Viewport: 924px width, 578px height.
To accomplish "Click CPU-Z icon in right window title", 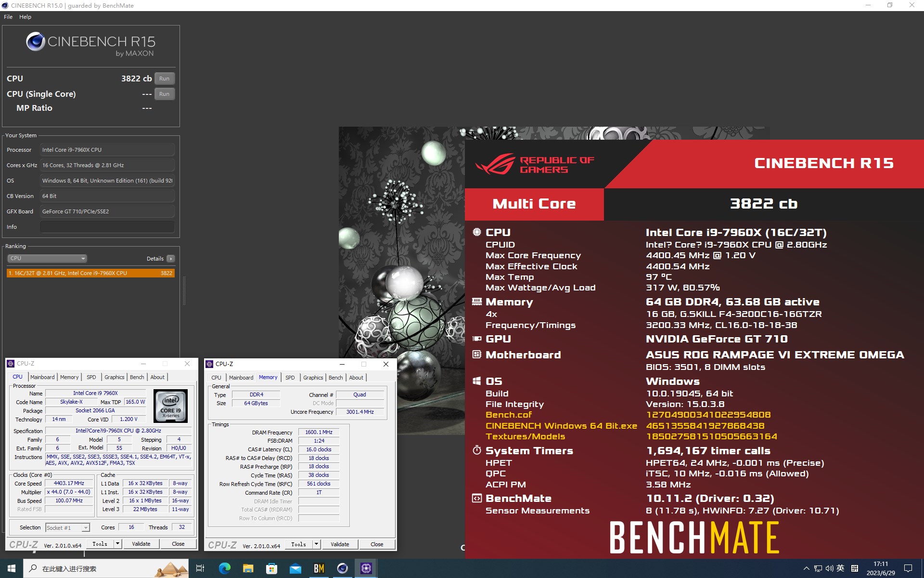I will click(x=209, y=364).
